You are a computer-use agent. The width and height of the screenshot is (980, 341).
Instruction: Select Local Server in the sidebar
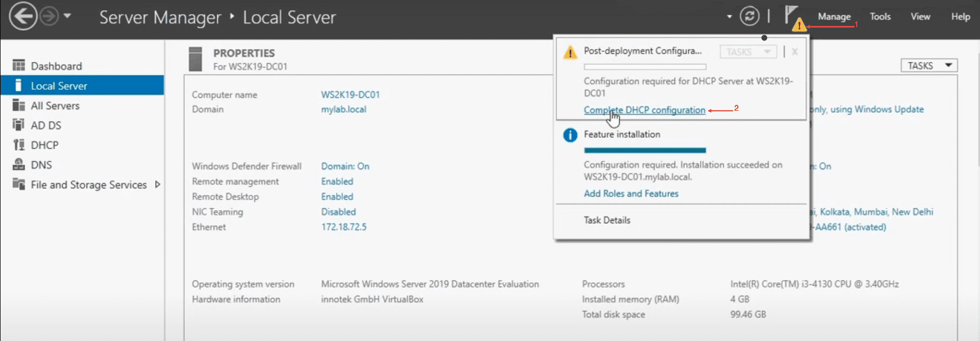click(82, 85)
